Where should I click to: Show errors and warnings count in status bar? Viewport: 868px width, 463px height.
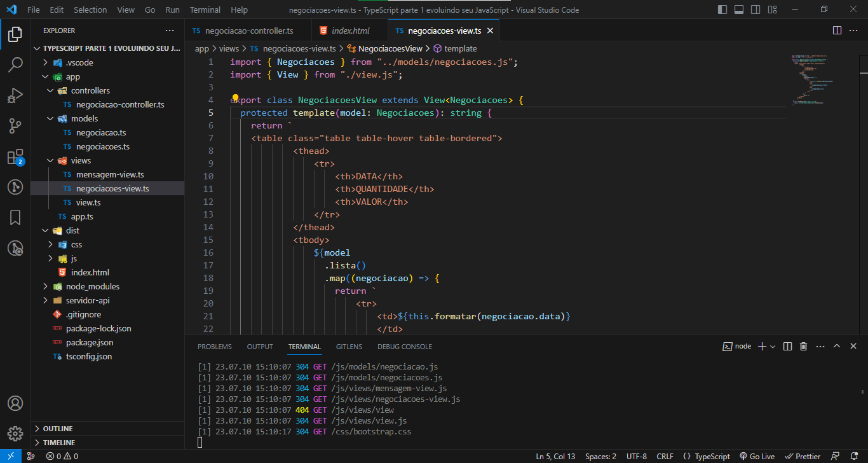click(62, 456)
